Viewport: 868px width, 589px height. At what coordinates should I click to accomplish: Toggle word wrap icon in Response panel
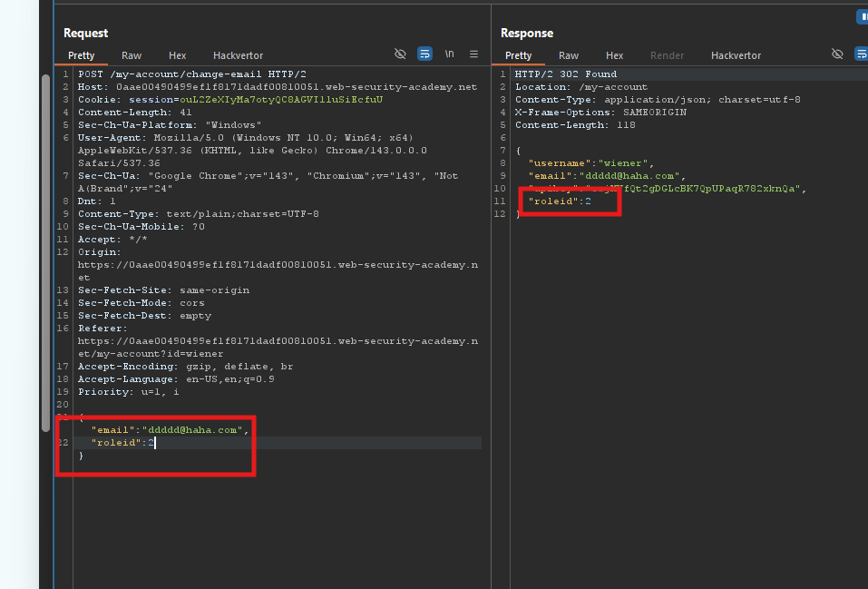point(862,54)
